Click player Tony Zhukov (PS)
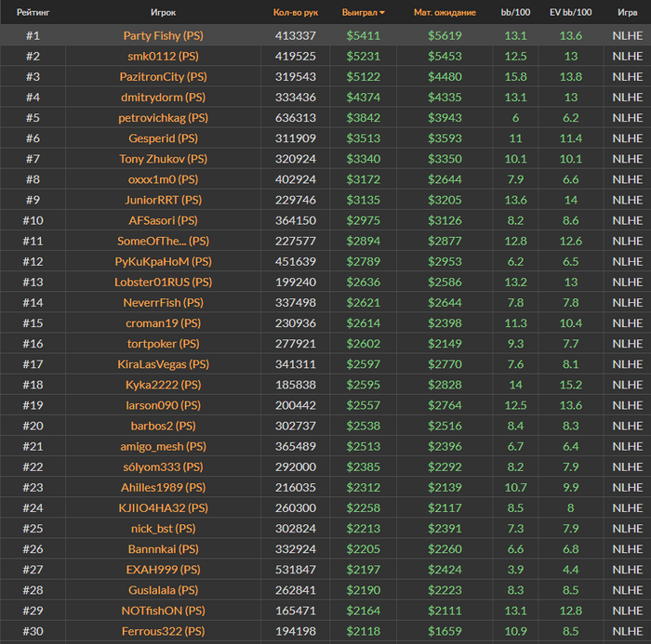Viewport: 651px width, 644px height. pos(163,159)
